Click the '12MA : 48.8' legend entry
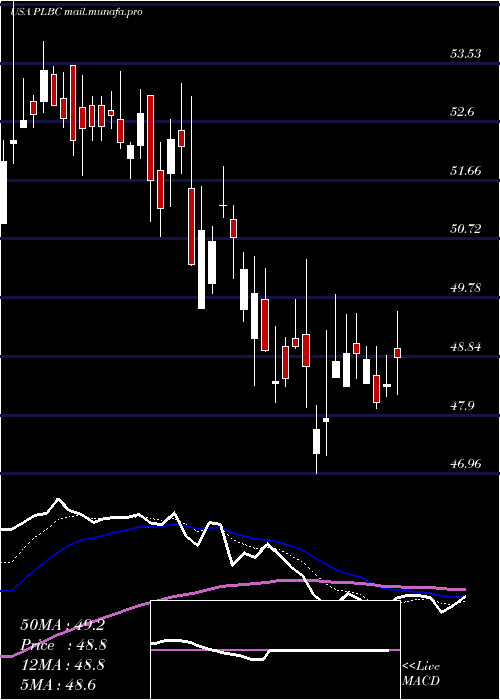 tap(62, 665)
